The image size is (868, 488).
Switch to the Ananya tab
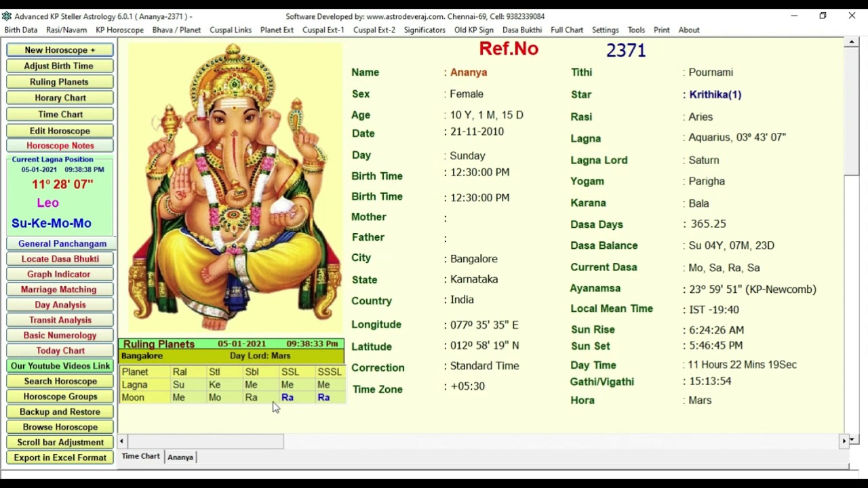pos(180,457)
